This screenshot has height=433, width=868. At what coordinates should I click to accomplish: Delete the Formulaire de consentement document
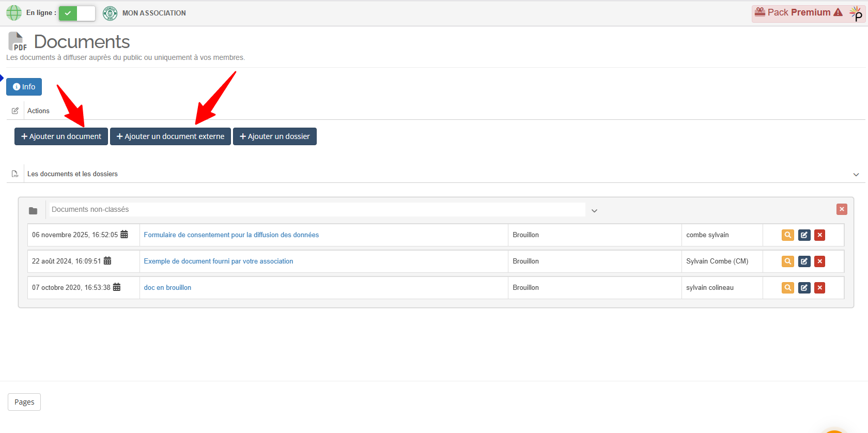point(819,235)
